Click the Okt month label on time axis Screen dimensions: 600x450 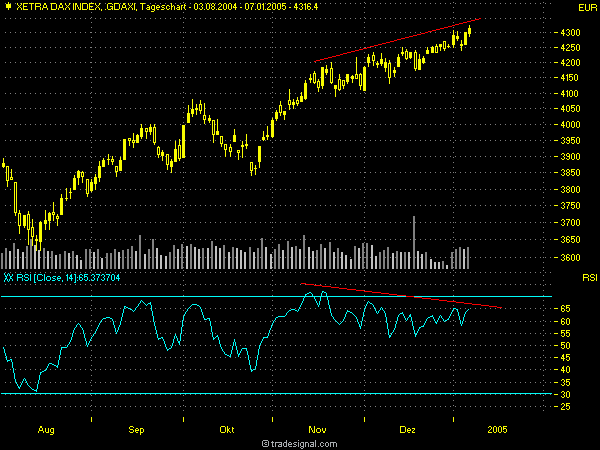[x=227, y=430]
